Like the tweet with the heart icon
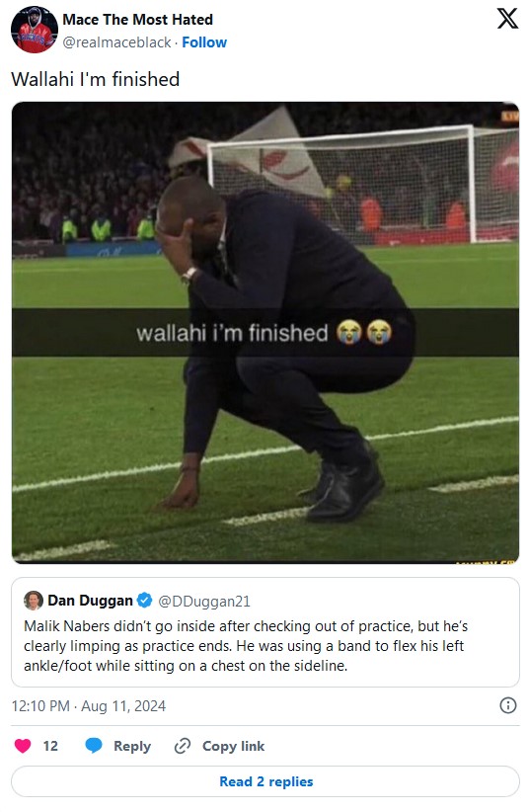This screenshot has width=528, height=812. (23, 746)
